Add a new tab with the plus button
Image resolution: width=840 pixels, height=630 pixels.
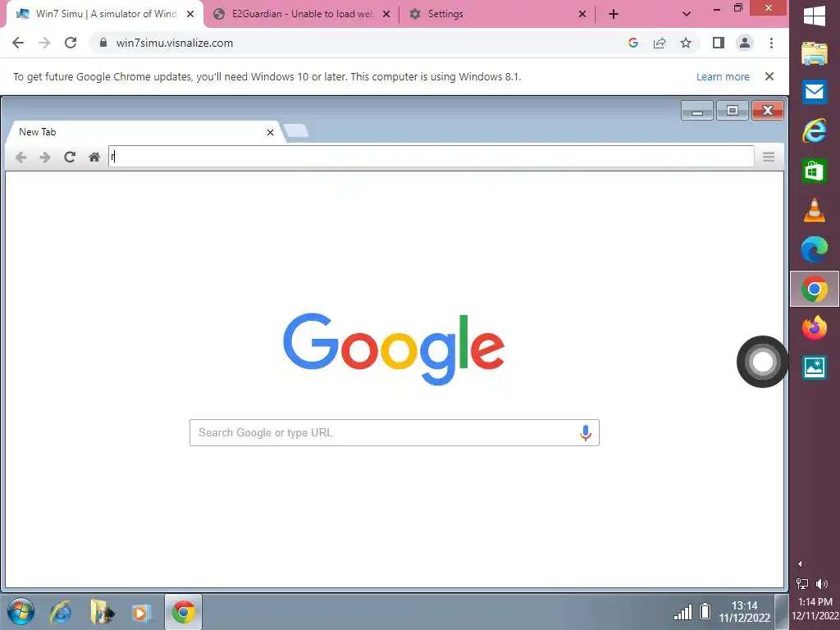(x=614, y=14)
